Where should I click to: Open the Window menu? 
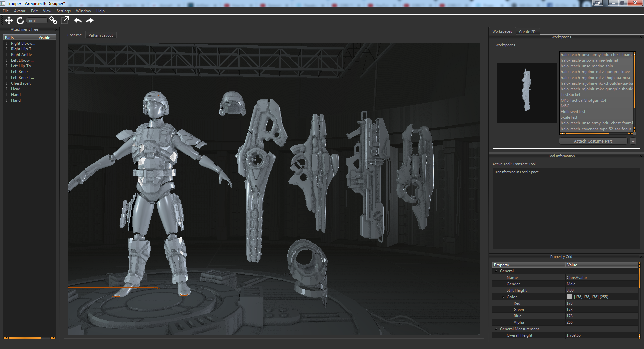point(84,11)
